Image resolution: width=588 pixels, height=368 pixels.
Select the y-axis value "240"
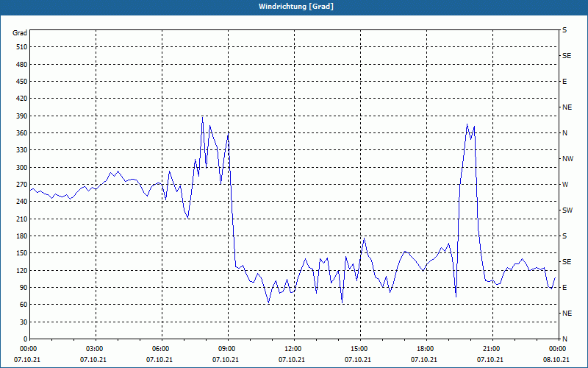click(x=22, y=202)
